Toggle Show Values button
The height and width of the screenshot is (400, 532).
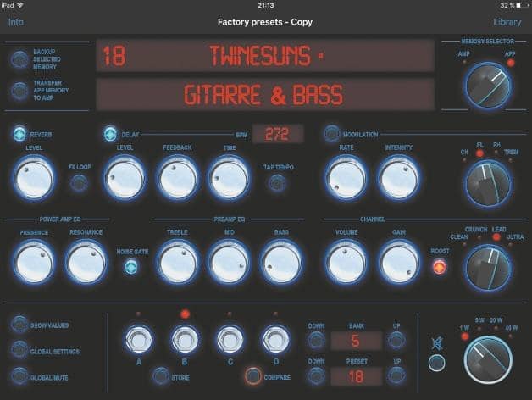19,325
